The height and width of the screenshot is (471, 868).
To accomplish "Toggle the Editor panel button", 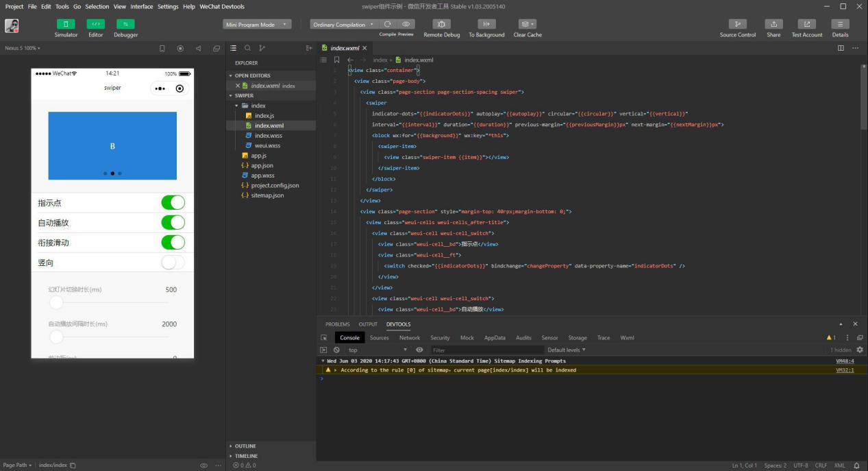I will tap(95, 25).
